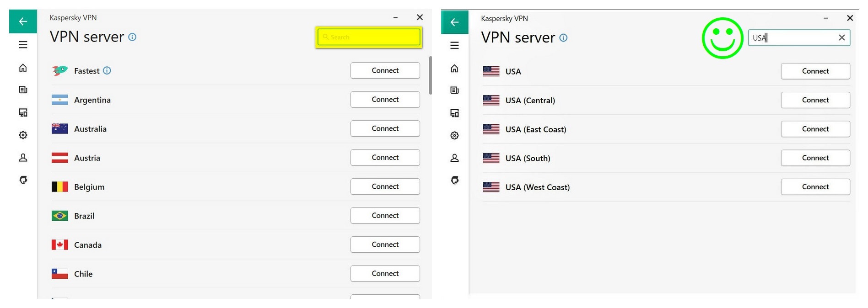Open Home from left window's sidebar
The height and width of the screenshot is (308, 868).
pyautogui.click(x=23, y=68)
